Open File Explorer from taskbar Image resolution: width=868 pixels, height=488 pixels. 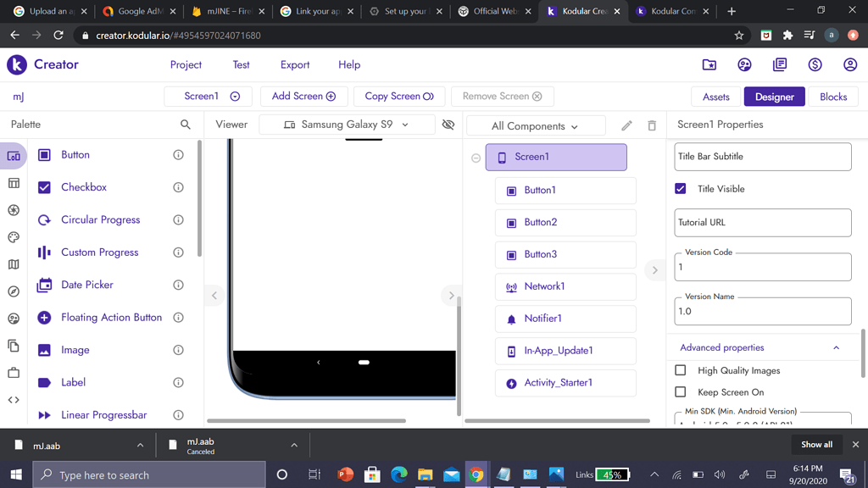426,474
